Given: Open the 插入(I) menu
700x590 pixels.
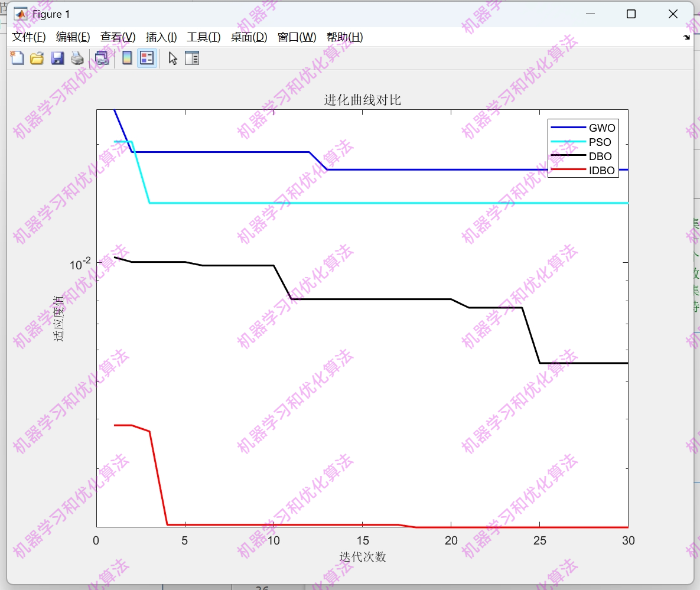Looking at the screenshot, I should point(161,37).
